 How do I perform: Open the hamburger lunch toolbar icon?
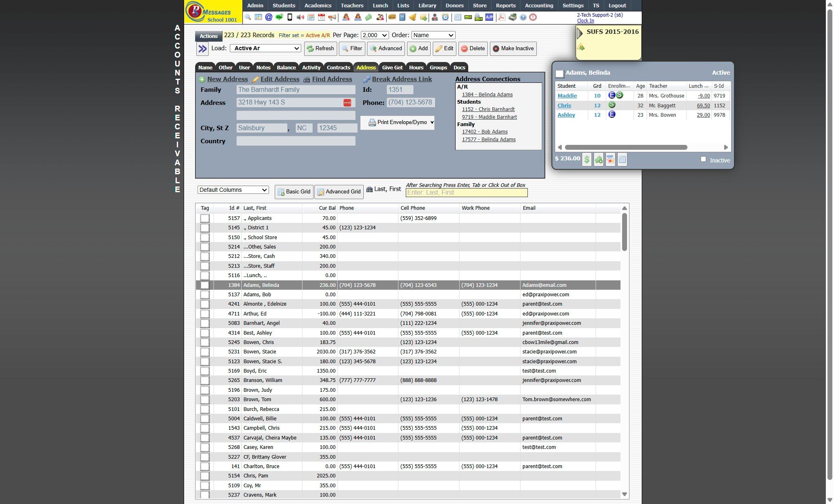tap(392, 17)
